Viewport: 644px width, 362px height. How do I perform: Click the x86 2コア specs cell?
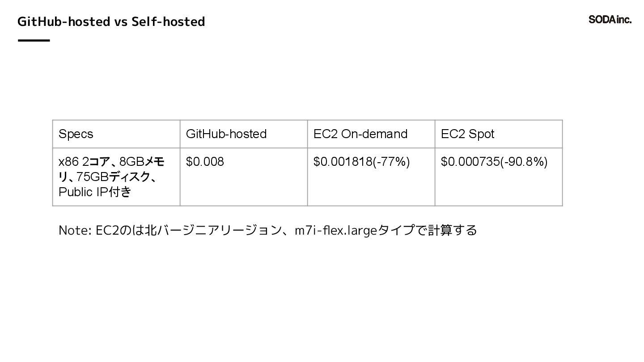click(x=116, y=177)
